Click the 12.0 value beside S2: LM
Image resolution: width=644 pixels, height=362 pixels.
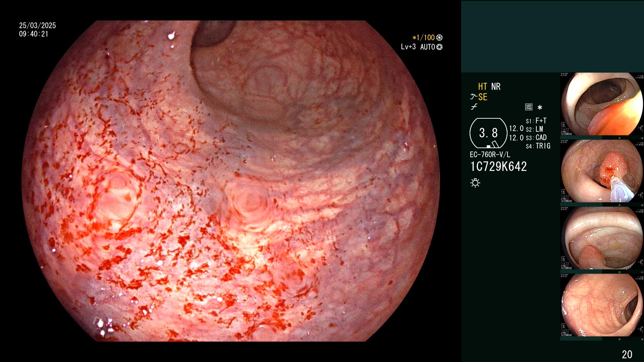point(516,129)
